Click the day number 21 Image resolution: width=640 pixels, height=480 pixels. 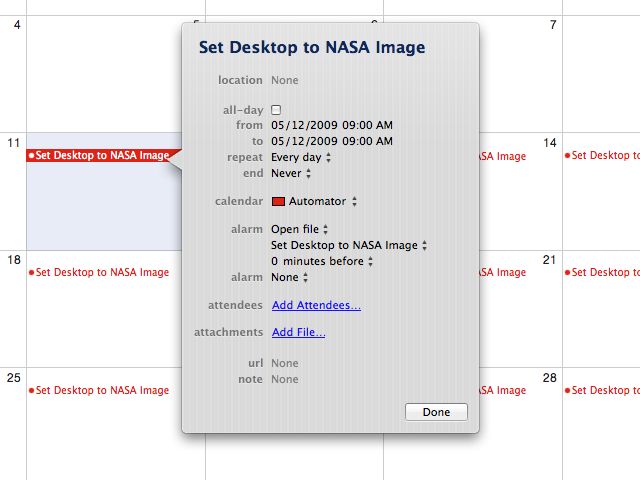click(x=549, y=260)
